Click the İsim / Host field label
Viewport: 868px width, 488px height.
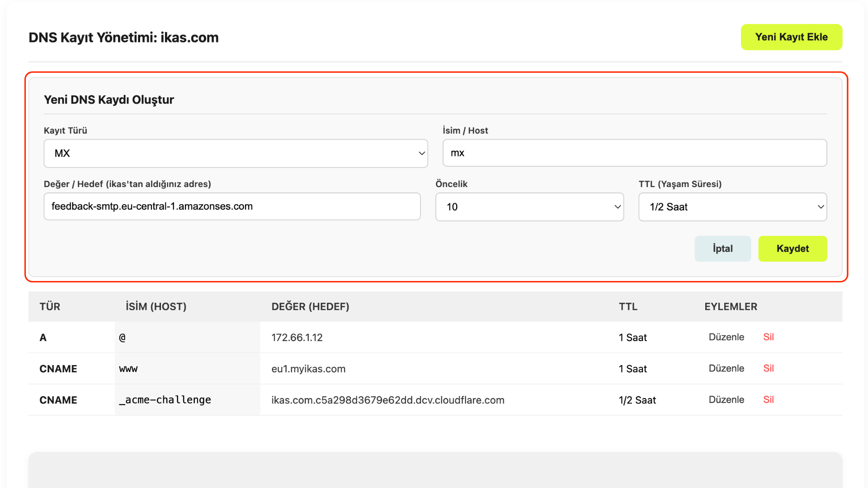(465, 131)
